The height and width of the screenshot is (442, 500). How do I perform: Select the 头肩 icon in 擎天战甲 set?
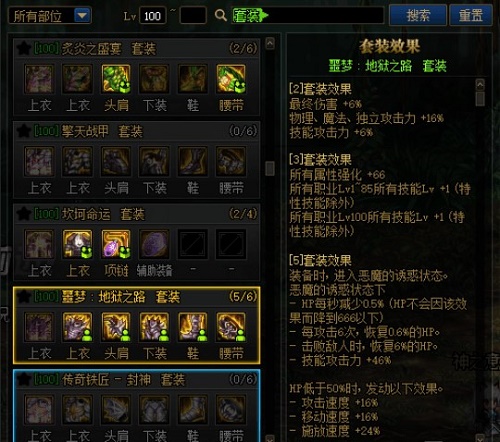(x=116, y=161)
